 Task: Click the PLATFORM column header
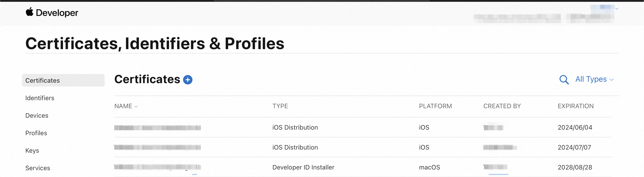[435, 106]
